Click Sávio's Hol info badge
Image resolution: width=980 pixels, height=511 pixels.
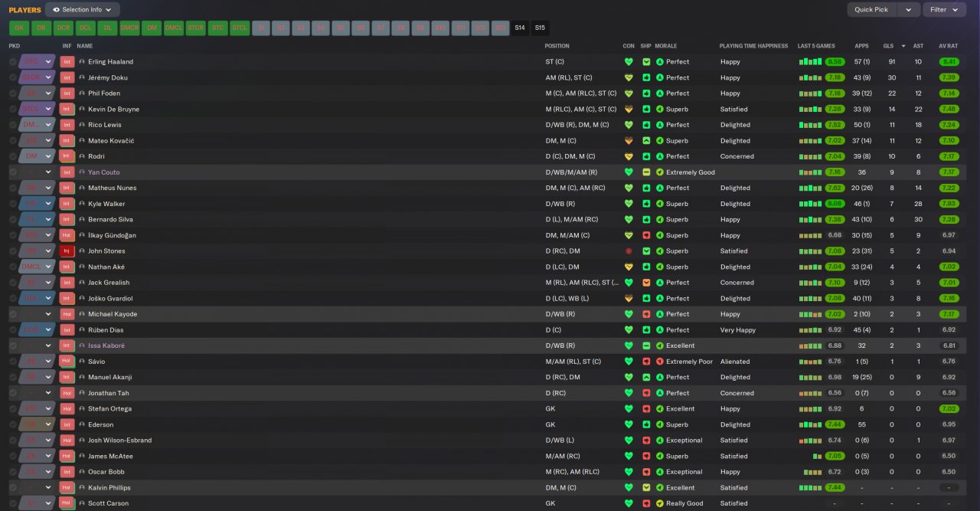(x=67, y=361)
